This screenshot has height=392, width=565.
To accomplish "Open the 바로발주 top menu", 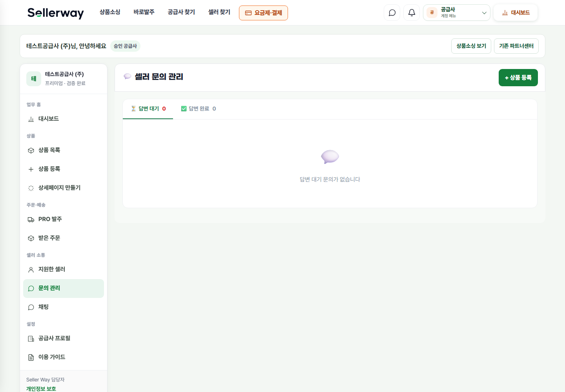I will [144, 12].
